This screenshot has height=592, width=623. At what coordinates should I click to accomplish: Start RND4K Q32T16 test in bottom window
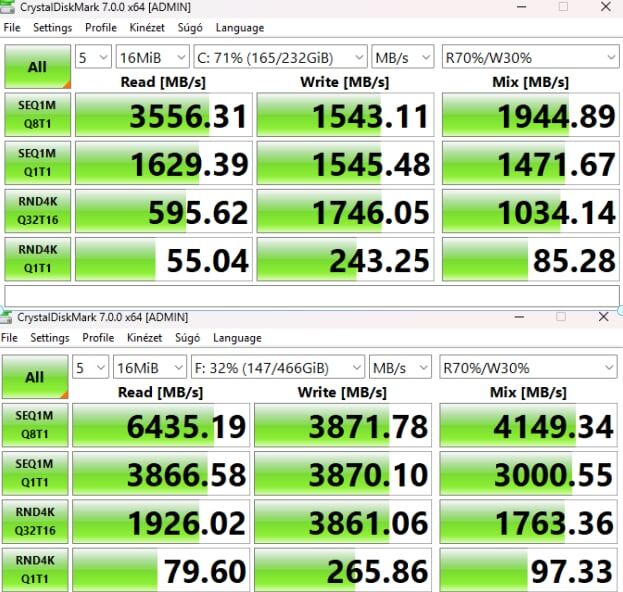point(35,521)
